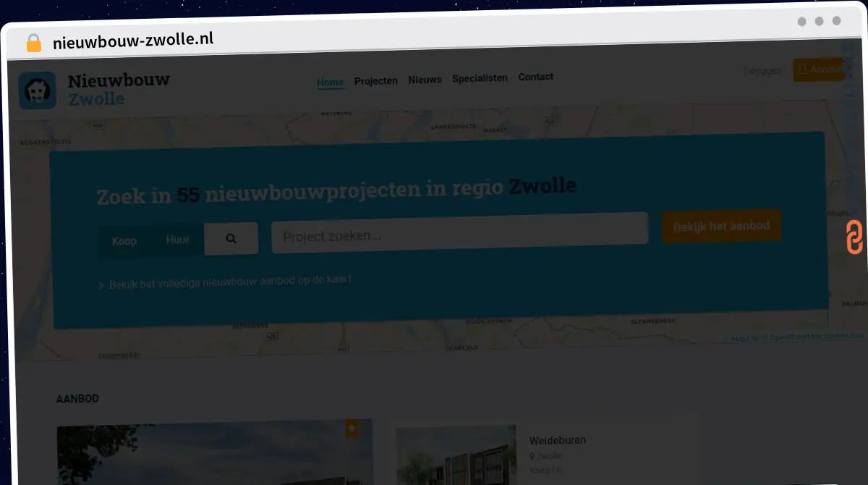This screenshot has height=485, width=868.
Task: Open the Home menu item
Action: point(330,82)
